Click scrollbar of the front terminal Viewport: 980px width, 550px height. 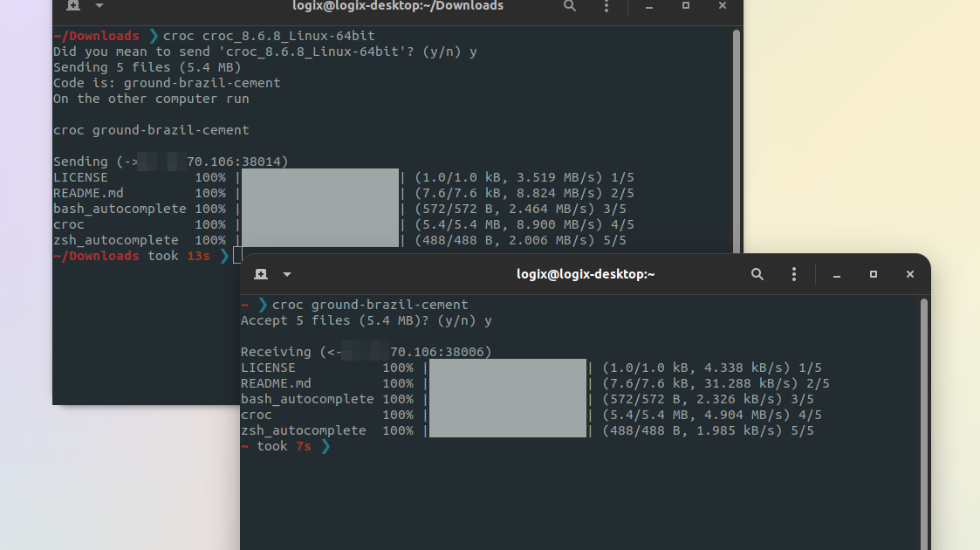pos(924,423)
